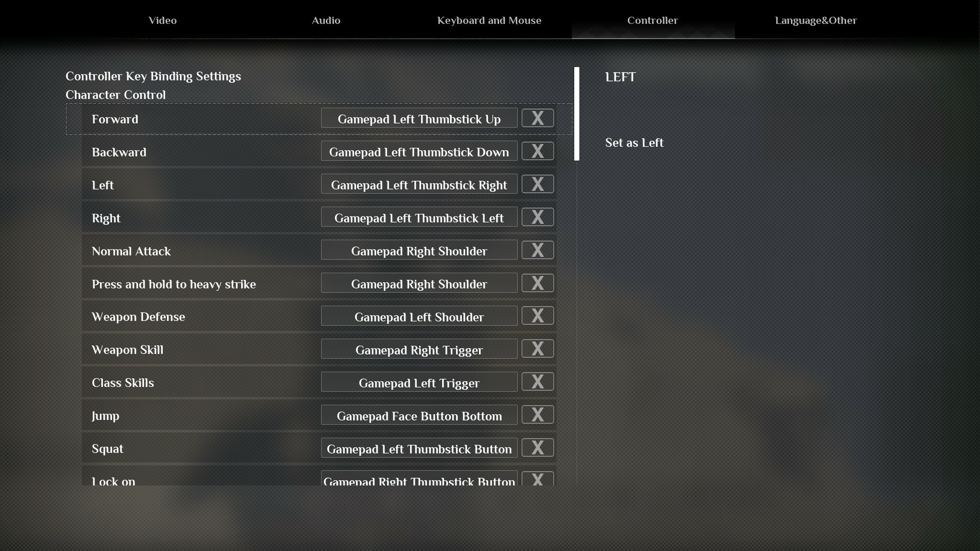
Task: Remove the Jump binding using X
Action: click(x=537, y=415)
